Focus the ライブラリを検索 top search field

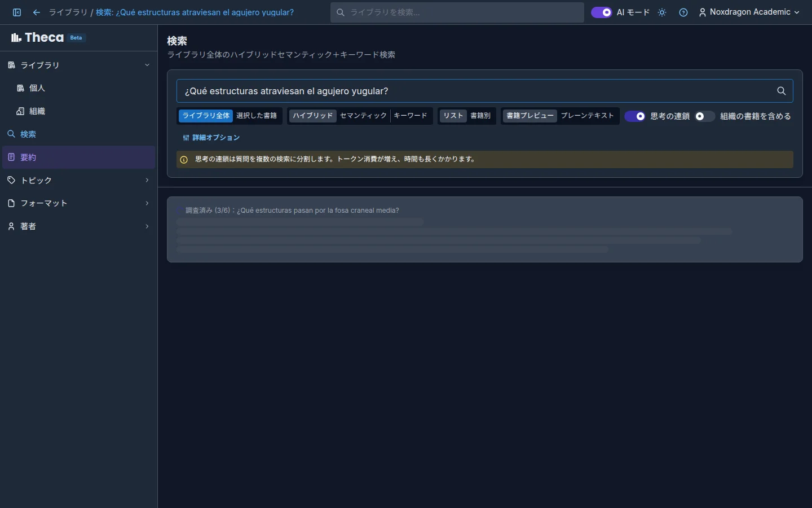457,12
